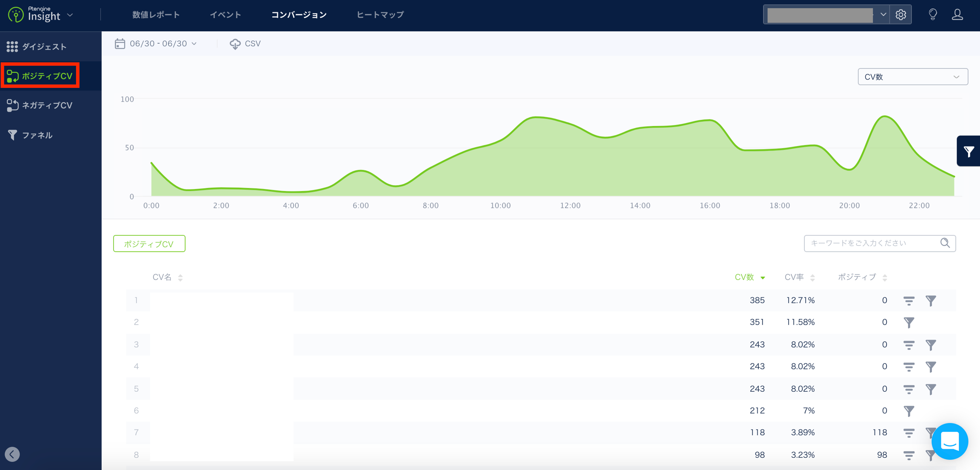Open the filter panel on right edge
This screenshot has height=470, width=980.
(969, 151)
